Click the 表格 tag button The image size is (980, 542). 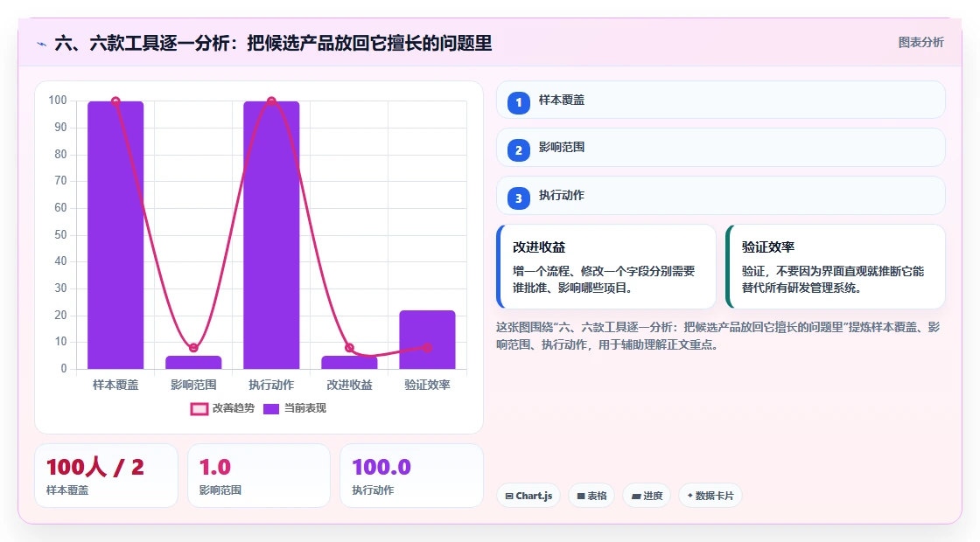[591, 496]
